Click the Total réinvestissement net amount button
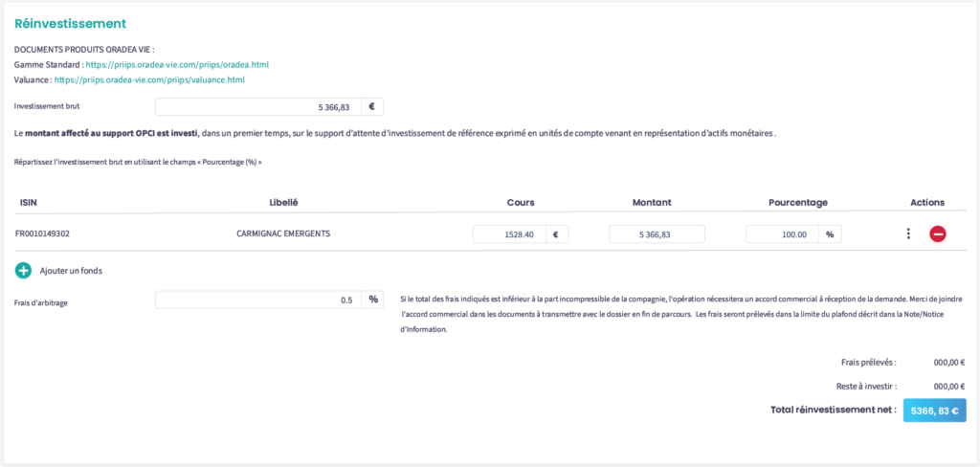980x467 pixels. click(934, 410)
